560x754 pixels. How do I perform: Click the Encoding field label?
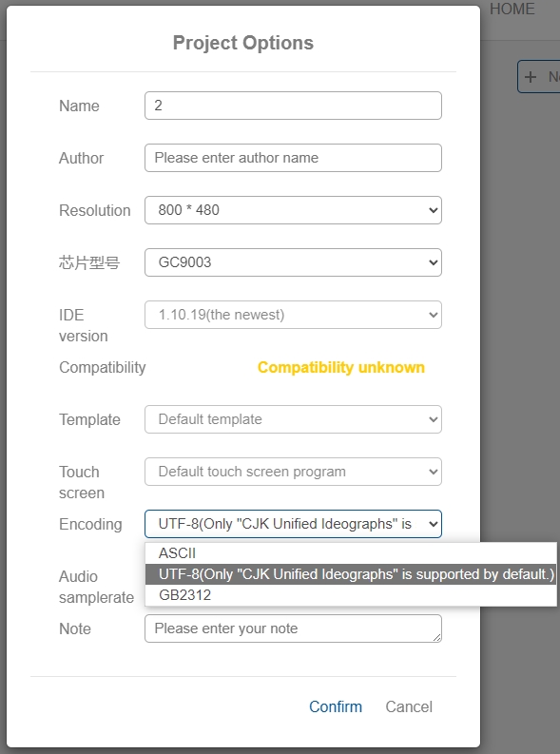(x=90, y=524)
